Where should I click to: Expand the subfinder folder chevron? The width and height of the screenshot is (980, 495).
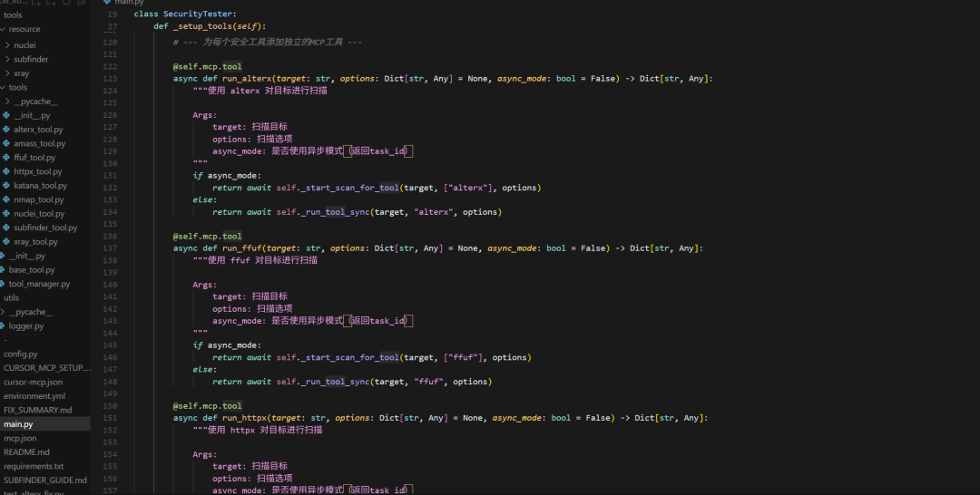click(7, 59)
